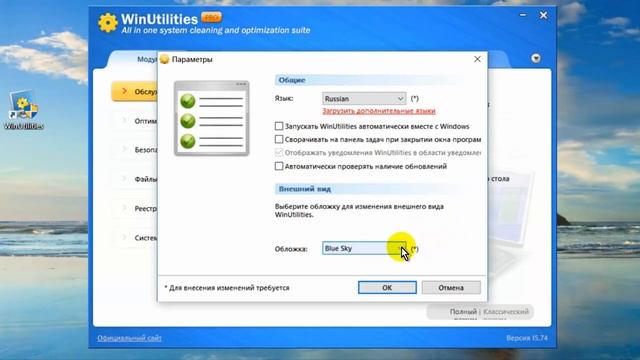Screen dimensions: 640x360
Task: Select the Система sidebar category
Action: tap(135, 238)
